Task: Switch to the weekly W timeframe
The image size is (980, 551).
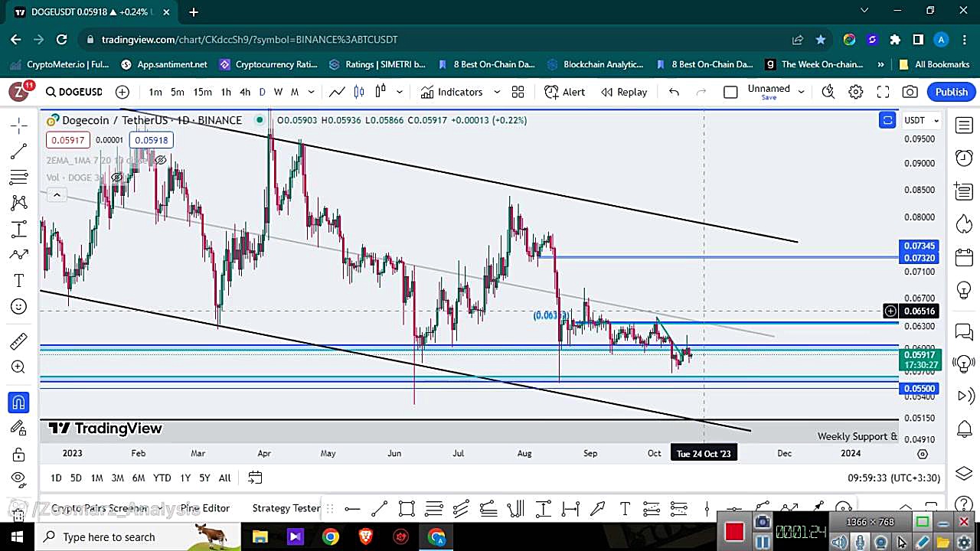Action: tap(278, 92)
